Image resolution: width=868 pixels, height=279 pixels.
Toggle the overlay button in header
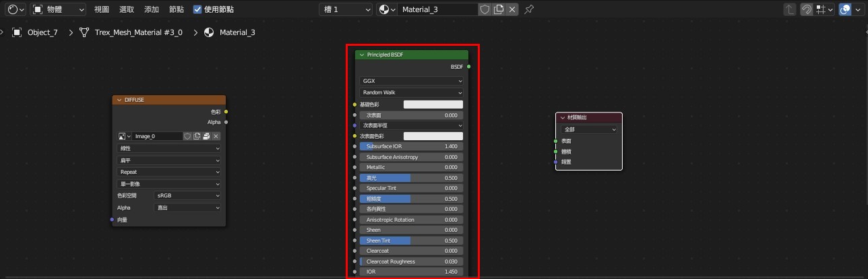[x=844, y=9]
